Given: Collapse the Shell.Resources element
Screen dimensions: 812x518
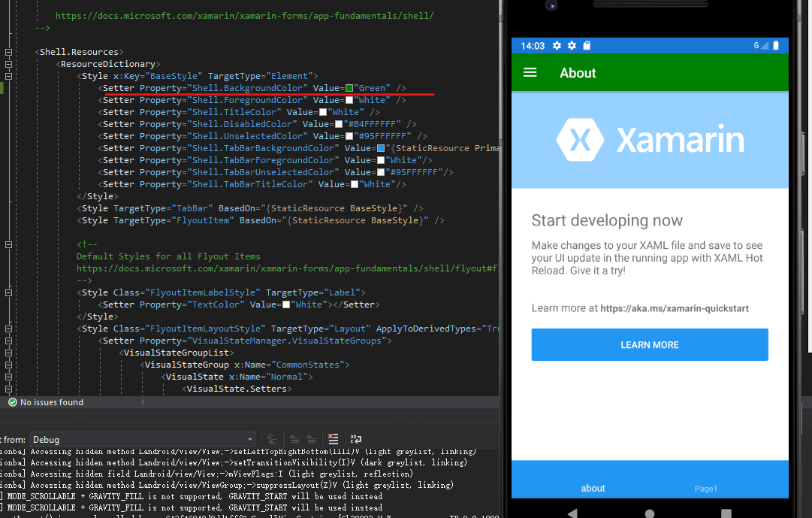Looking at the screenshot, I should [8, 52].
